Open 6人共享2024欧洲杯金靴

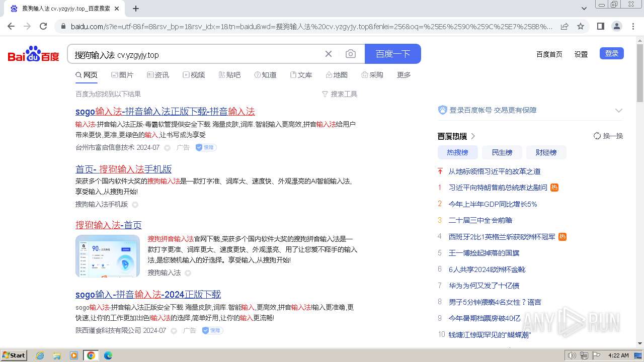point(487,269)
